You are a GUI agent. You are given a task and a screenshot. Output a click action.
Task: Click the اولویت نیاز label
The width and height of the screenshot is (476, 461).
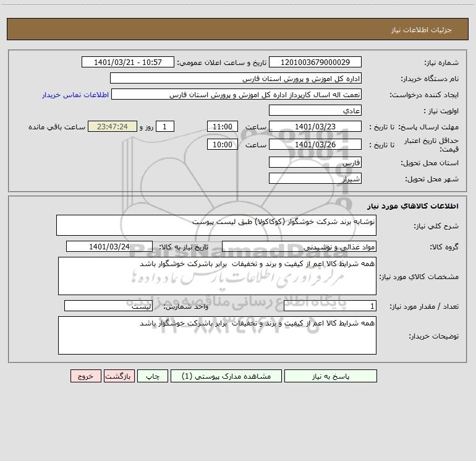[x=441, y=111]
